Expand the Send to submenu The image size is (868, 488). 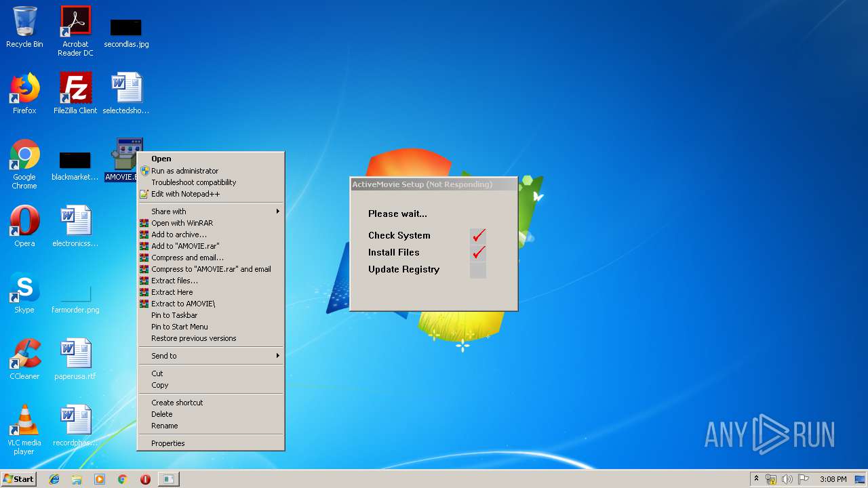211,356
